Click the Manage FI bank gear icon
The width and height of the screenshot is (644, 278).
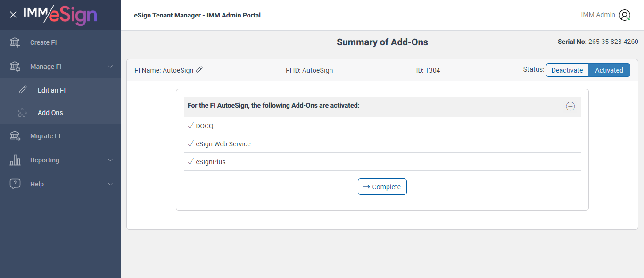[x=15, y=67]
